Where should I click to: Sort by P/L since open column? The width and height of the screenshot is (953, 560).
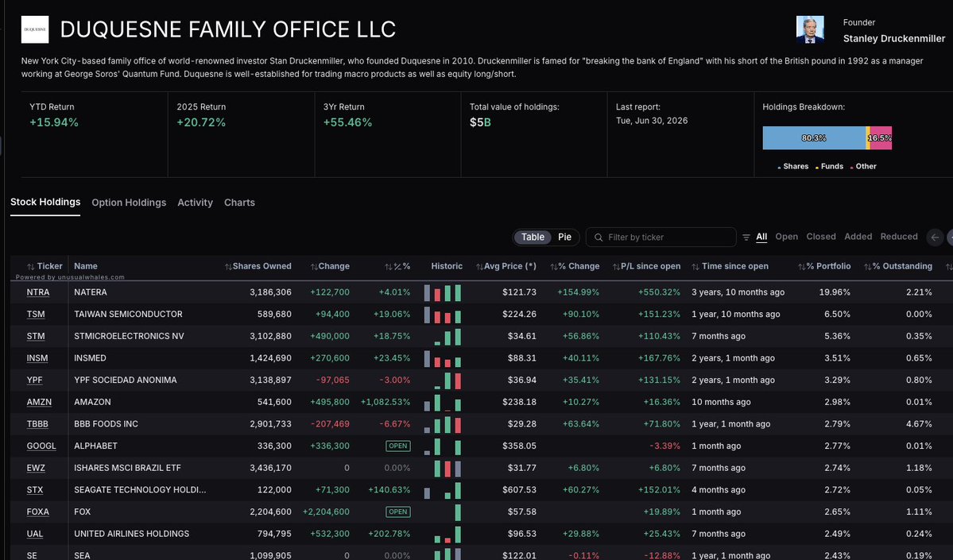[646, 267]
